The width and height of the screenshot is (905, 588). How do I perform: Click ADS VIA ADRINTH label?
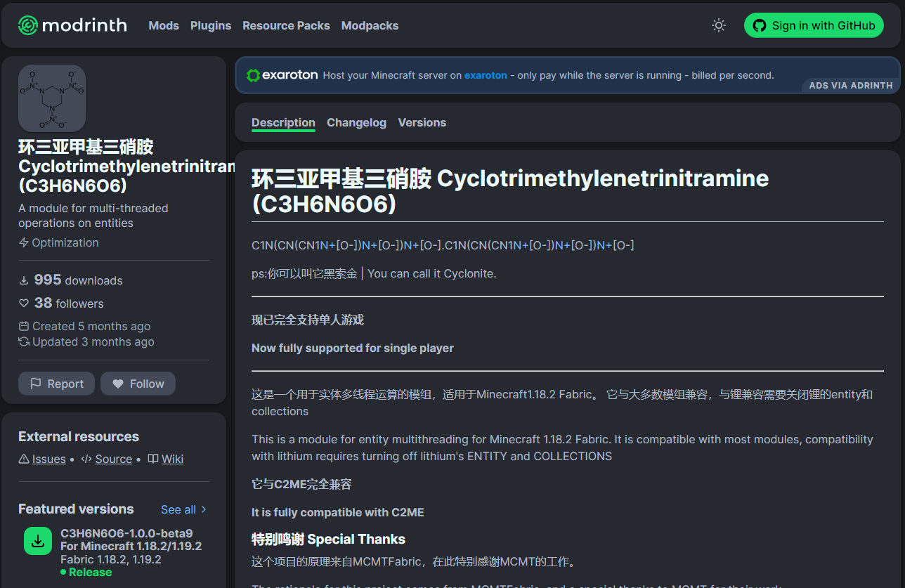pos(850,85)
